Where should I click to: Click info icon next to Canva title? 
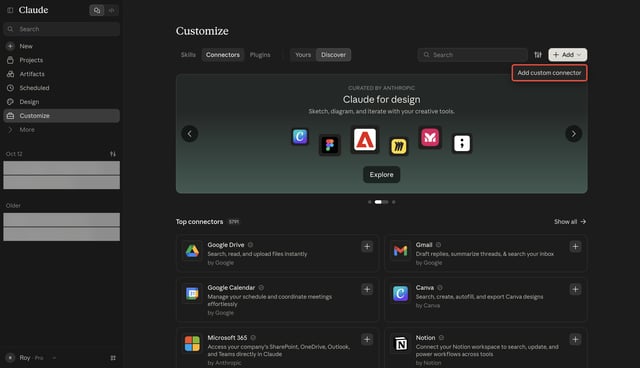click(x=440, y=288)
